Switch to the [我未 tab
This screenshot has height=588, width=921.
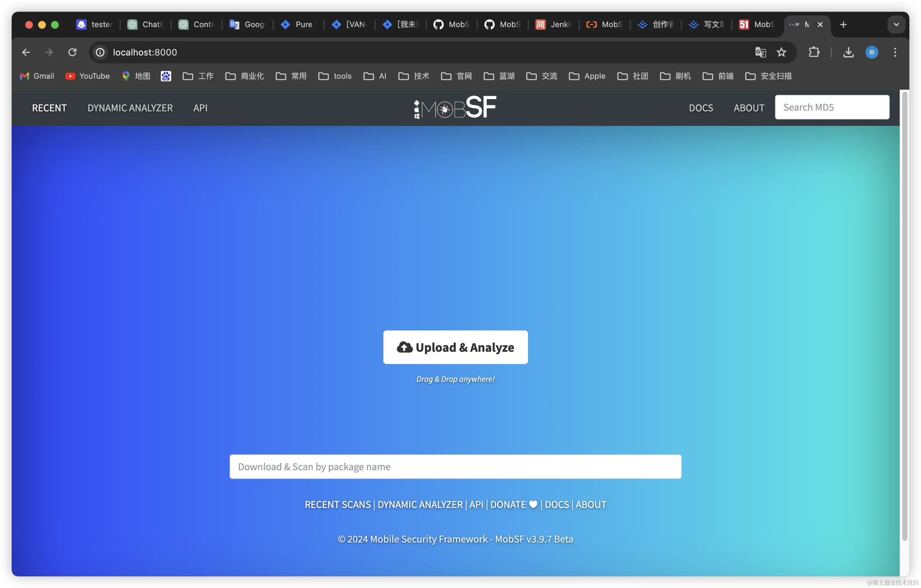tap(400, 25)
